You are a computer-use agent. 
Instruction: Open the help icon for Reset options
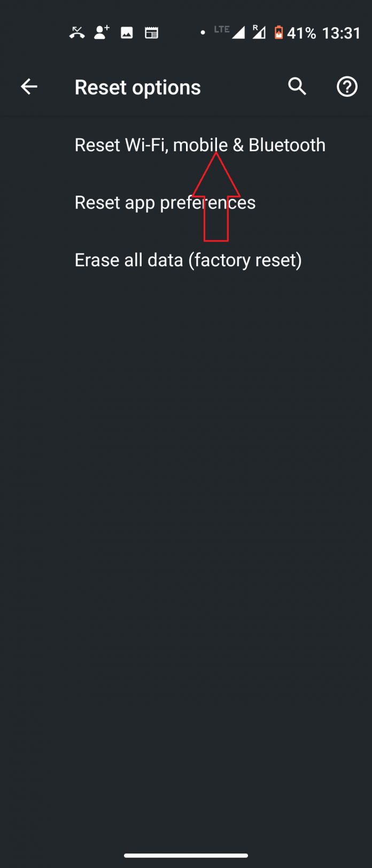point(346,87)
